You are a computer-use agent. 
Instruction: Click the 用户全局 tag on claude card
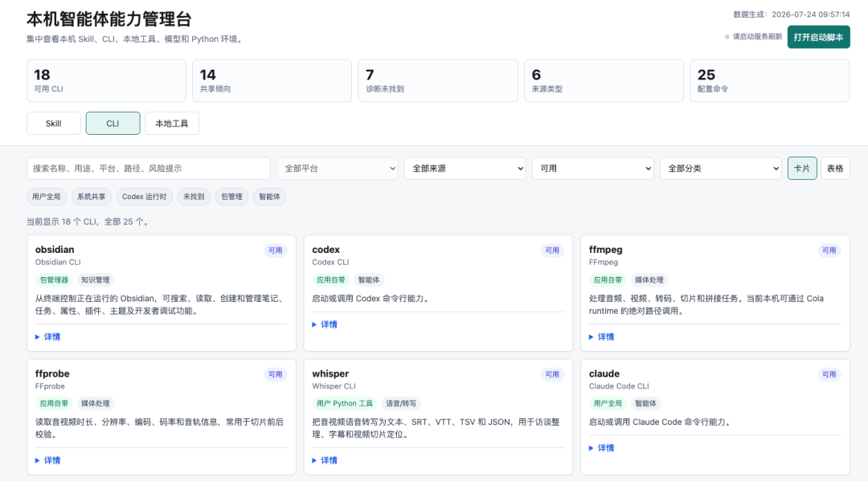608,404
